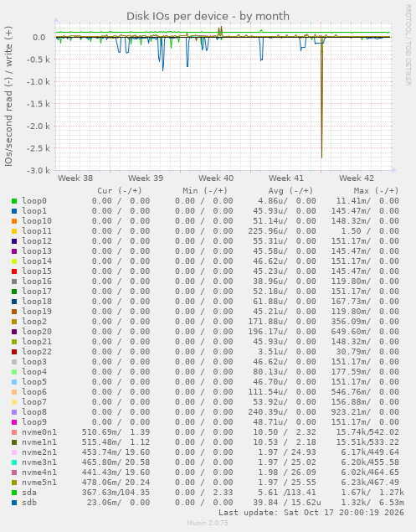
Task: Click the 'Max (-/+)' column header
Action: 376,191
